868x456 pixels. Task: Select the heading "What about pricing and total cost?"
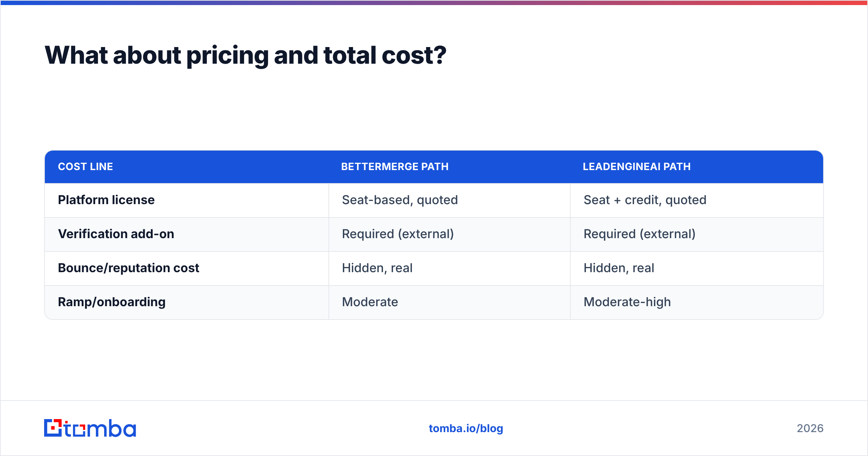pyautogui.click(x=246, y=55)
